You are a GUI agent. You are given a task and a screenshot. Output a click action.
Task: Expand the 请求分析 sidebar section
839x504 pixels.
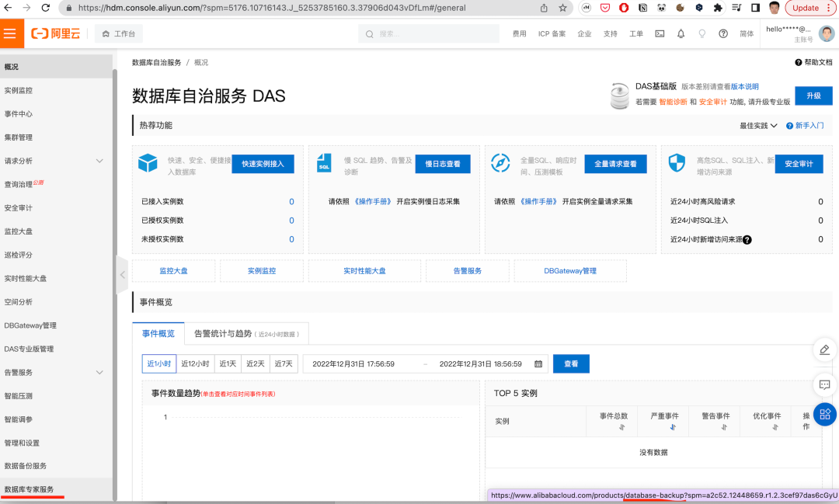tap(99, 161)
